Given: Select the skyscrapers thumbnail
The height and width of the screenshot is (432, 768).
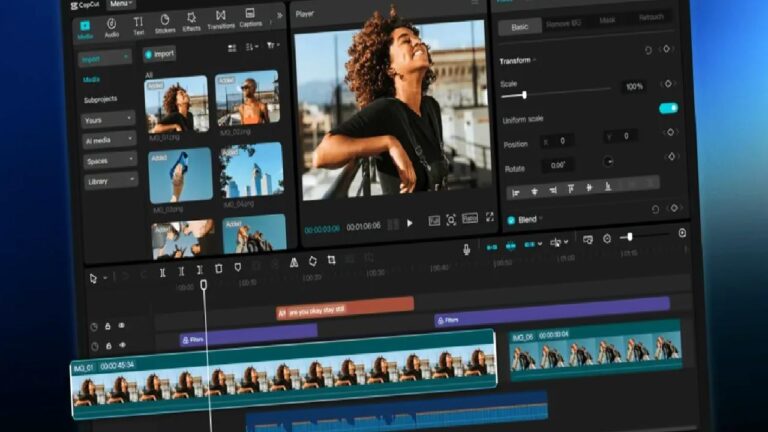Looking at the screenshot, I should [252, 169].
